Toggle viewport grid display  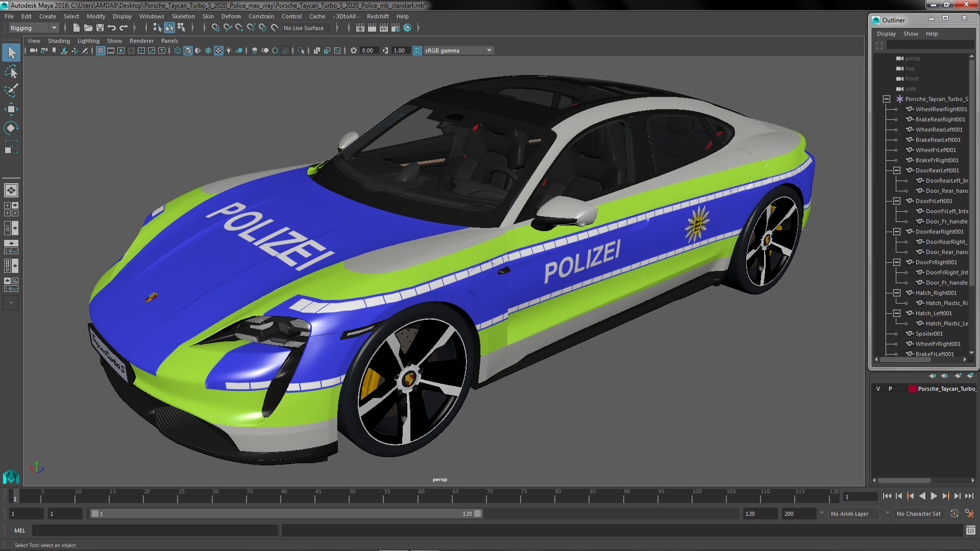coord(101,51)
